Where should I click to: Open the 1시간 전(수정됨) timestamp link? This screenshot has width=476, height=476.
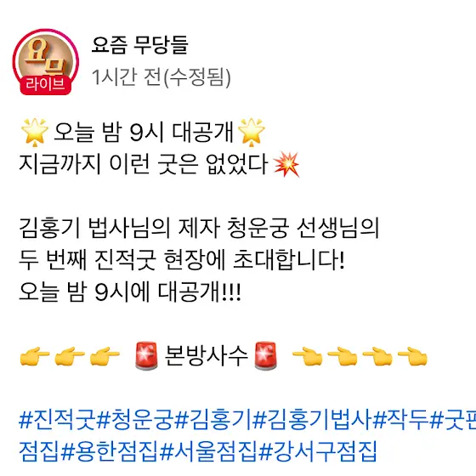(x=161, y=77)
